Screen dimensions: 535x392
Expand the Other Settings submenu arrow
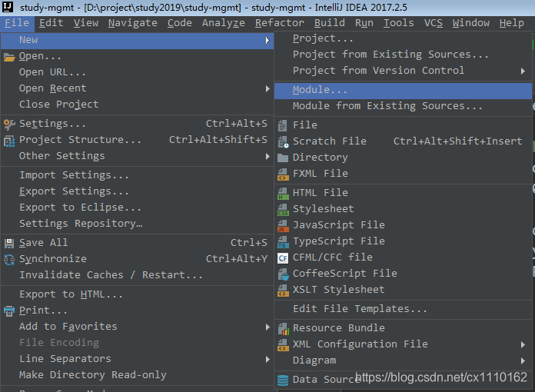tap(267, 156)
